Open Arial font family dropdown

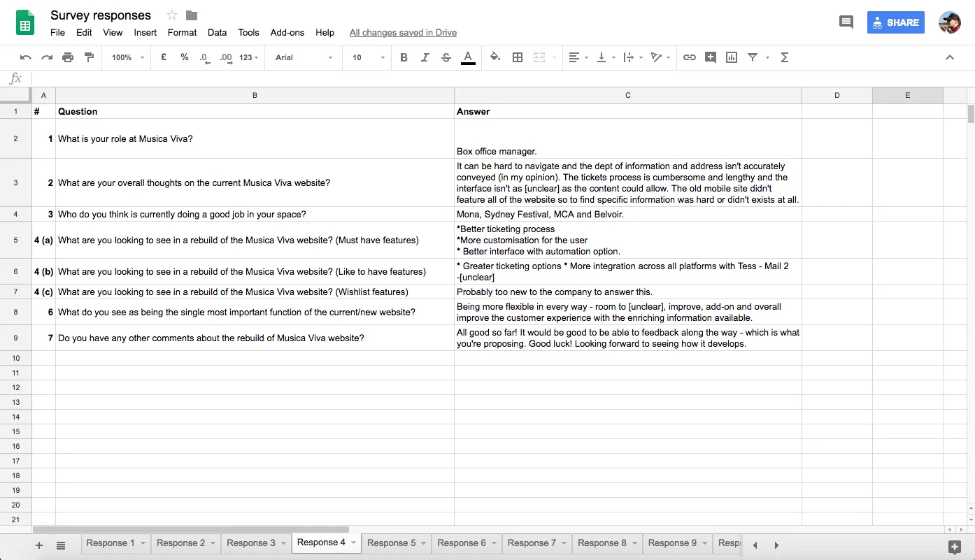pyautogui.click(x=304, y=57)
